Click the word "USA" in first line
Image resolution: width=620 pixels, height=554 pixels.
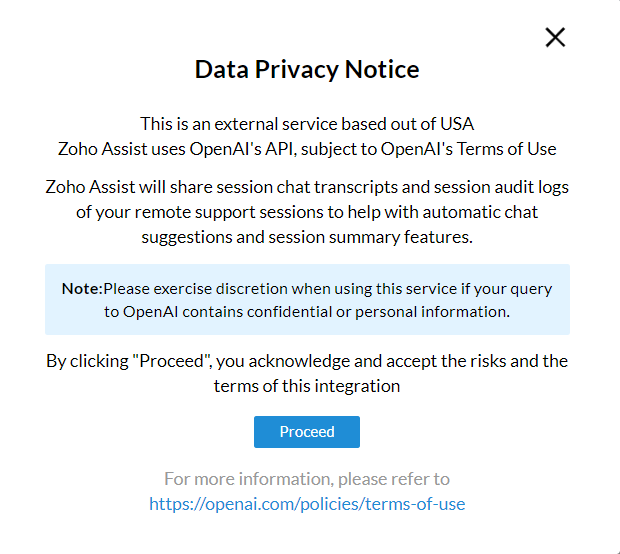(x=458, y=124)
